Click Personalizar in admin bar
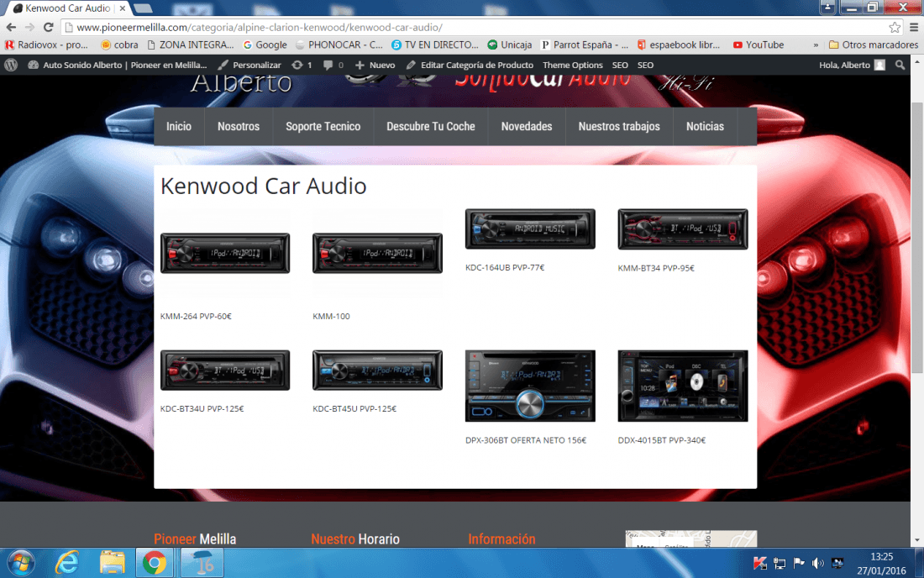The width and height of the screenshot is (924, 578). (x=249, y=65)
